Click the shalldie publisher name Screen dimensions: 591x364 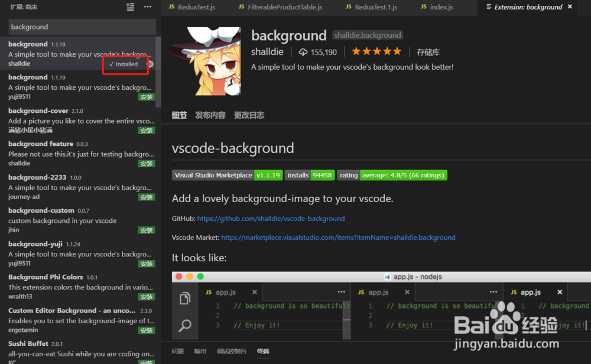point(267,51)
